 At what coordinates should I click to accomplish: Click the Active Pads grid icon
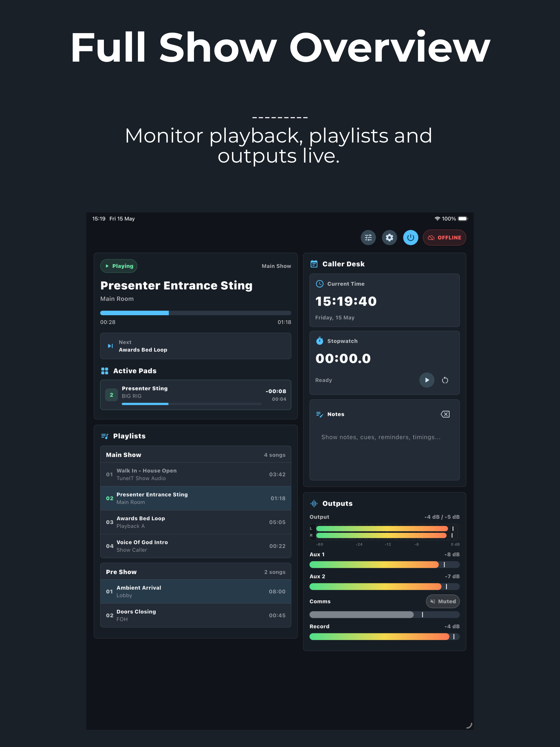click(x=105, y=371)
